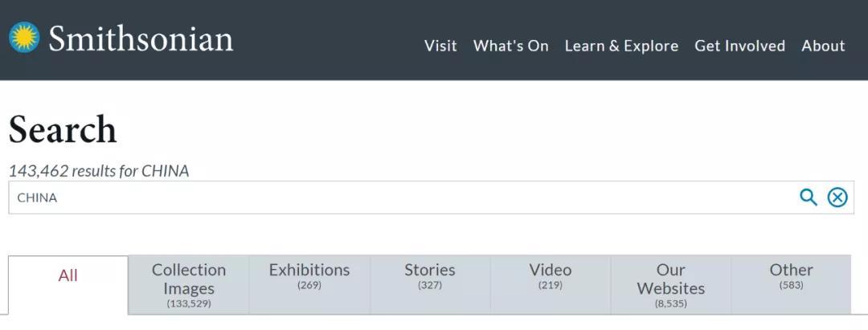The width and height of the screenshot is (868, 330).
Task: Click the magnifying glass search icon
Action: (808, 198)
